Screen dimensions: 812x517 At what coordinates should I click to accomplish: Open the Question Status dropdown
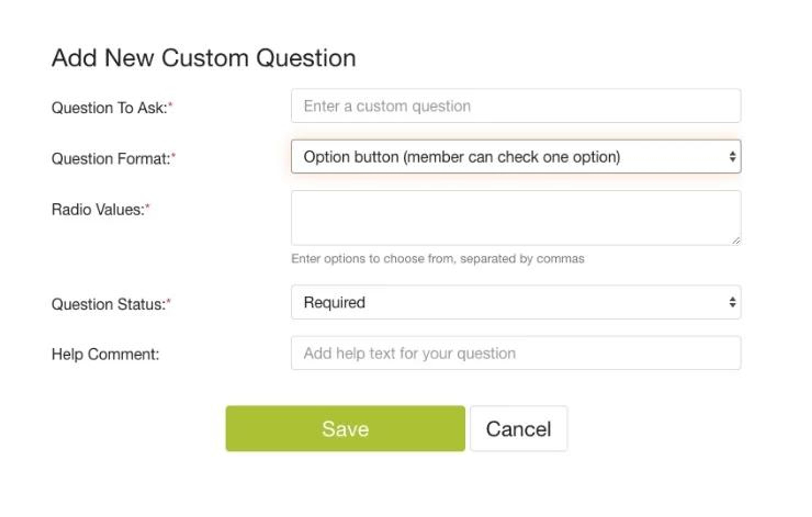click(516, 302)
